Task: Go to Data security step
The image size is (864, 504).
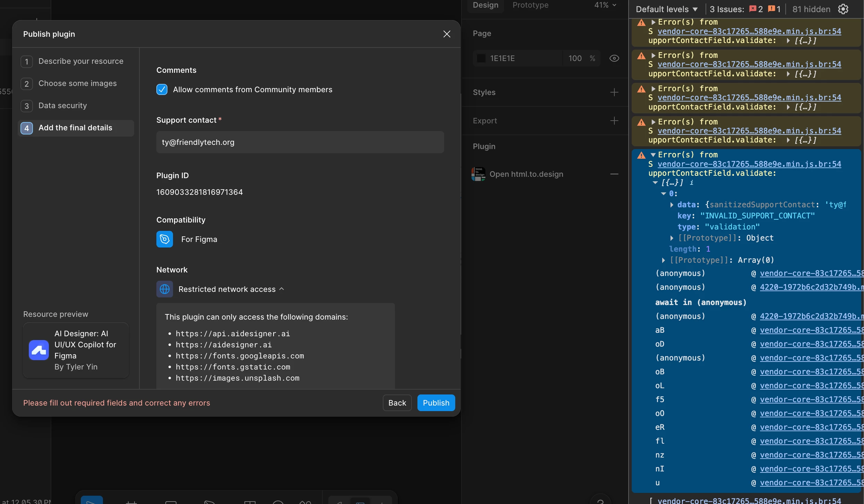Action: click(62, 106)
